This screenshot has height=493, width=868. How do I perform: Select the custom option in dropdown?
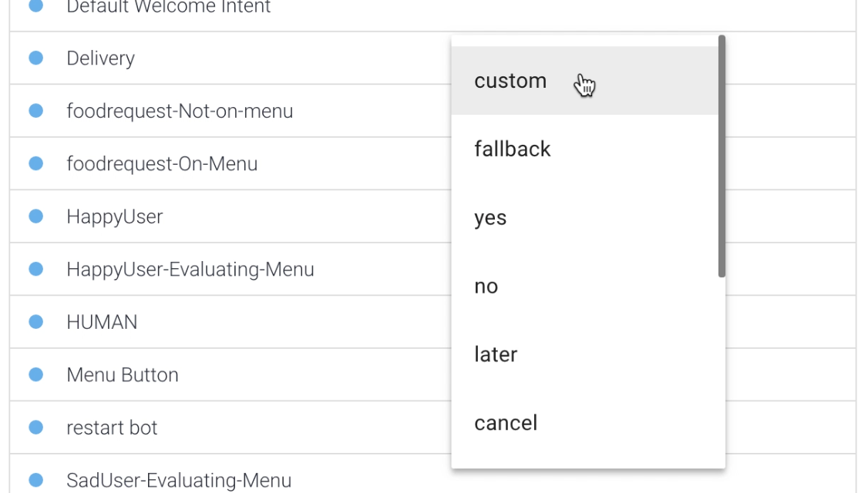(x=510, y=81)
